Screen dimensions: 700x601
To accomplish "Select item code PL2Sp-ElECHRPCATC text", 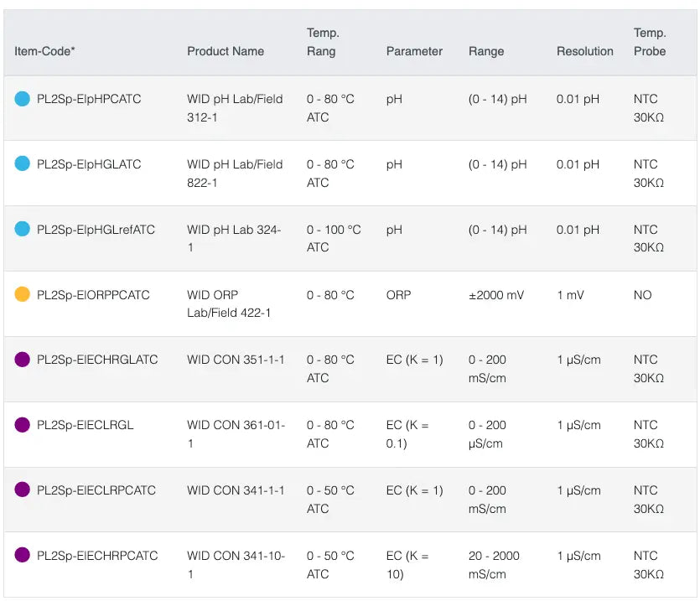I will click(97, 556).
